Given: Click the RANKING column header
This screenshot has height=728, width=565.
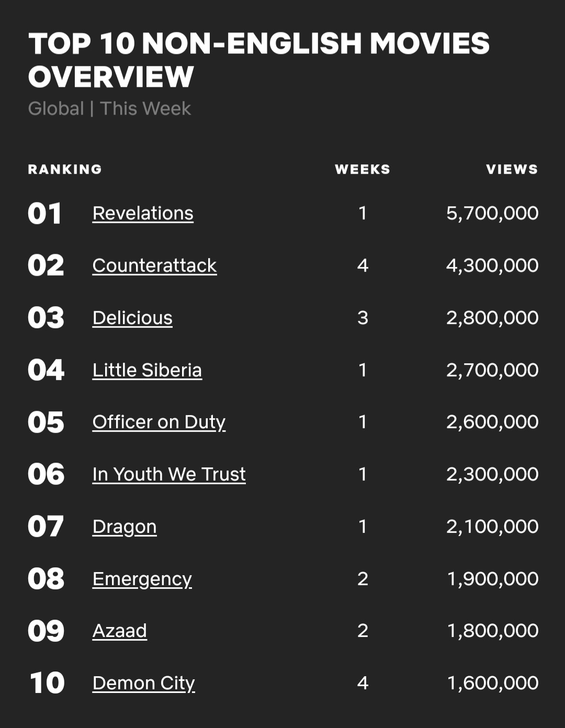Looking at the screenshot, I should tap(65, 169).
